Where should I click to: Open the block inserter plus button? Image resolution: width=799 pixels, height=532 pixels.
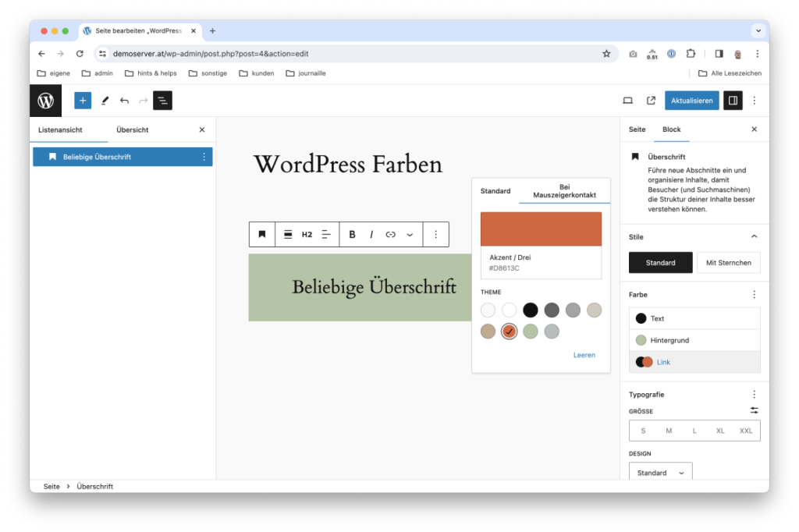[83, 101]
